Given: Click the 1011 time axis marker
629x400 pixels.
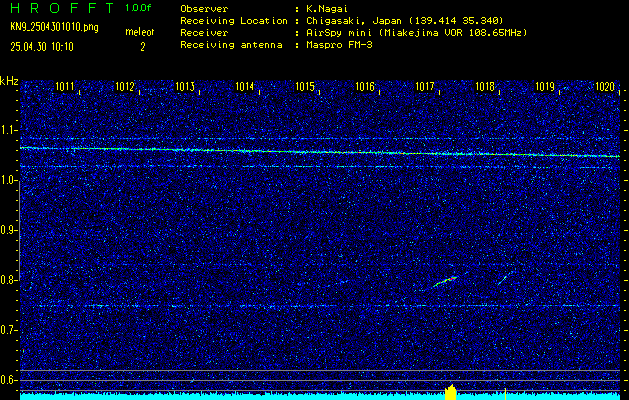Looking at the screenshot, I should click(x=65, y=86).
